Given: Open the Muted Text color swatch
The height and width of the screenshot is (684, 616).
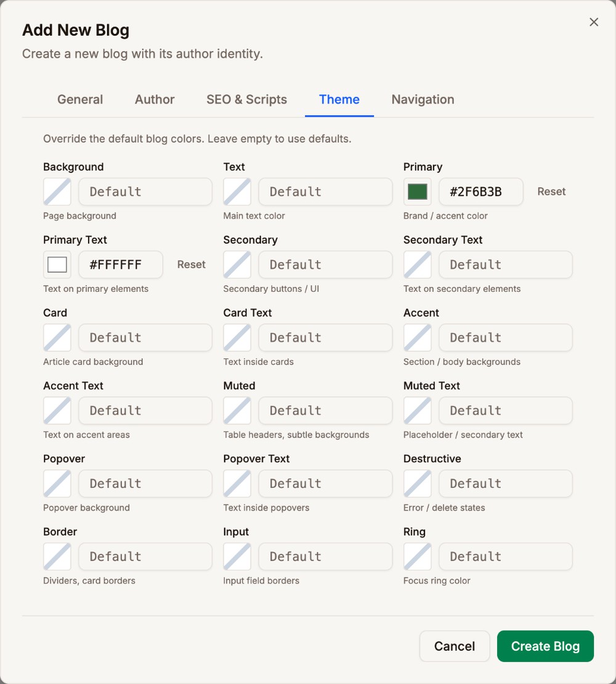Looking at the screenshot, I should point(418,411).
